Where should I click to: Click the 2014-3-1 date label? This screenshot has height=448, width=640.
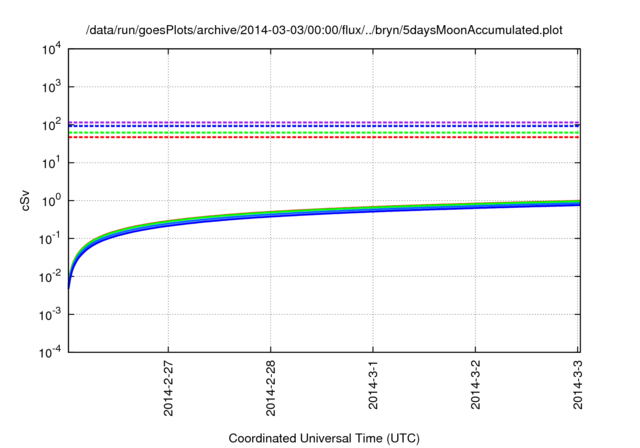tap(373, 385)
